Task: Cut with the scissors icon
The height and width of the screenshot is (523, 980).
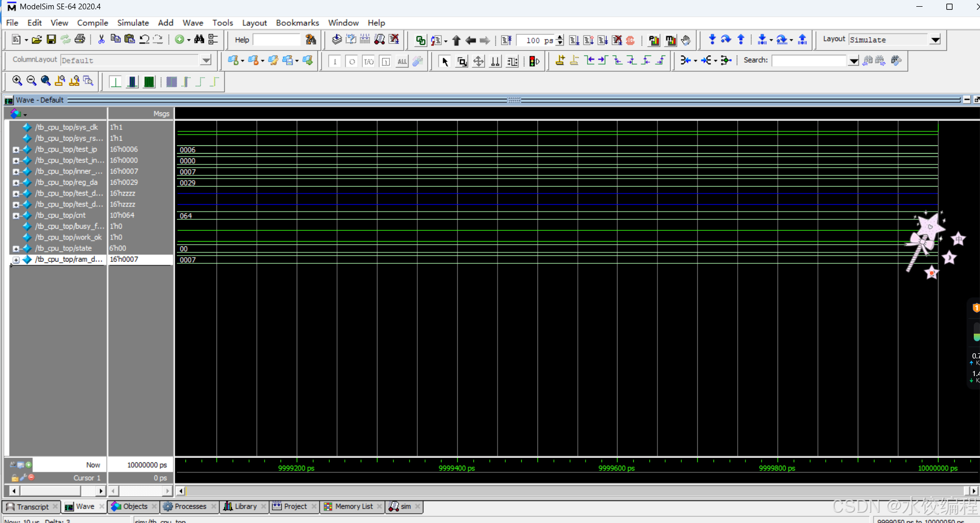Action: [x=101, y=40]
